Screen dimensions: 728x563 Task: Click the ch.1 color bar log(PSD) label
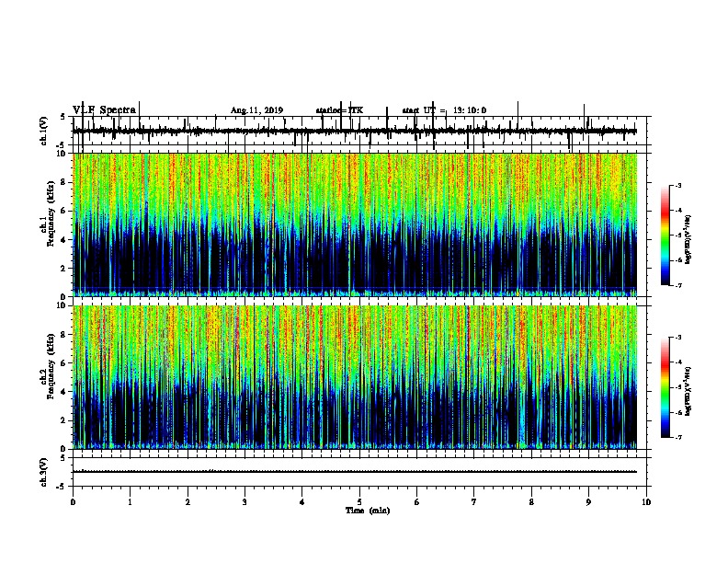click(688, 240)
